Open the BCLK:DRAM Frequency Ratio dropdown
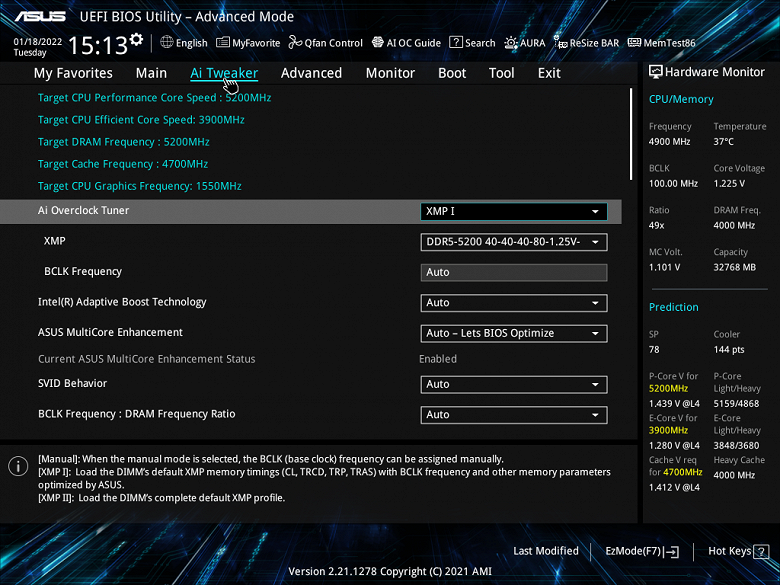 (514, 415)
